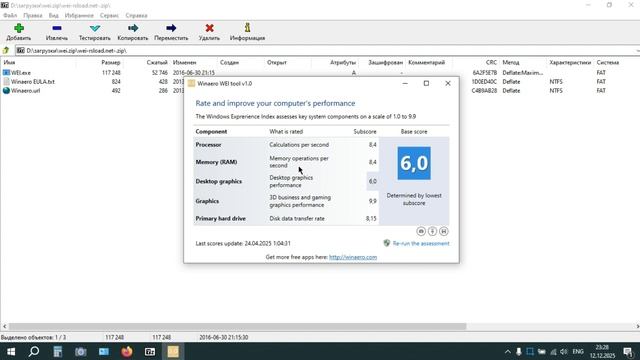Take a screenshot via WEI camera icon
This screenshot has height=360, width=640.
[x=421, y=231]
